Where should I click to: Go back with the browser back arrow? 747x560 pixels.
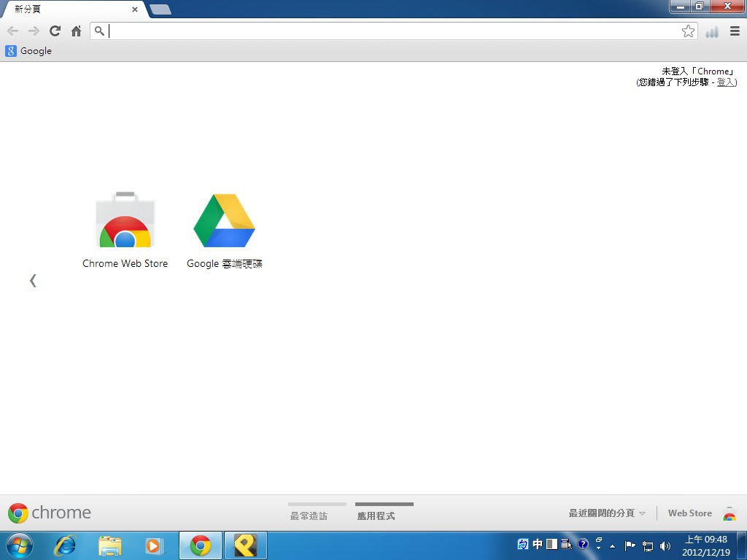click(13, 31)
